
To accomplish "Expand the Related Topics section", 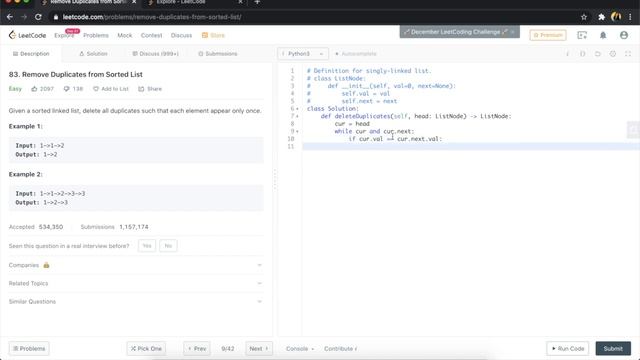I will point(136,283).
